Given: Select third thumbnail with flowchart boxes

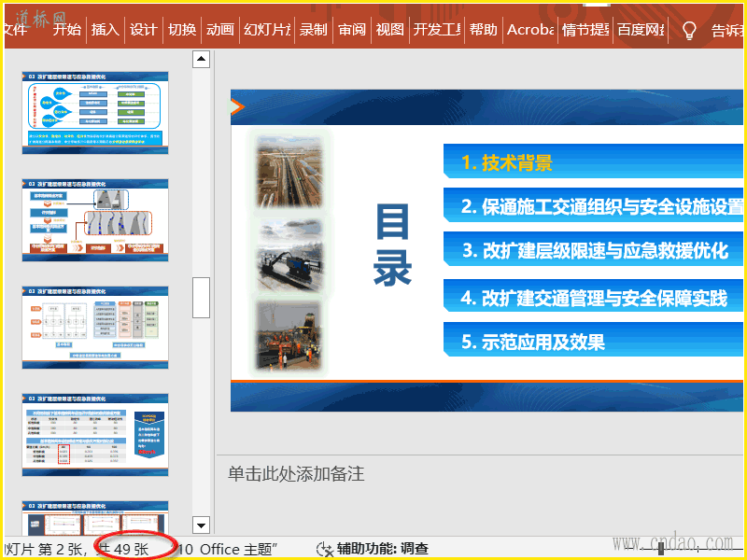Looking at the screenshot, I should coord(95,328).
